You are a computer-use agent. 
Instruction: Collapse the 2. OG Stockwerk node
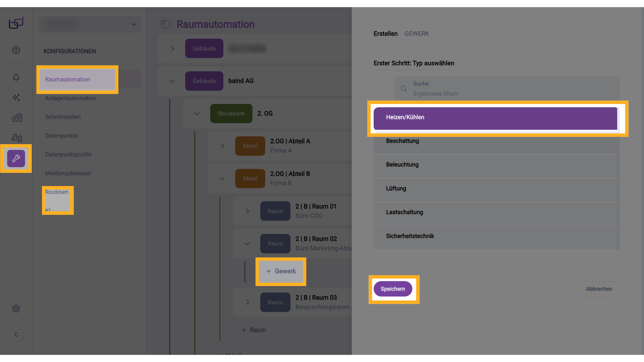click(197, 114)
